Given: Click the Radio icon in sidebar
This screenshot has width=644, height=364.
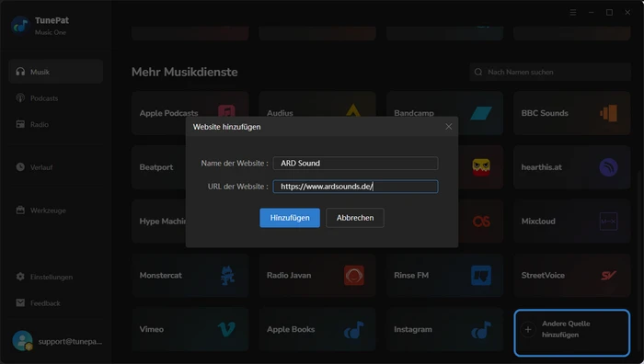Looking at the screenshot, I should coord(20,124).
